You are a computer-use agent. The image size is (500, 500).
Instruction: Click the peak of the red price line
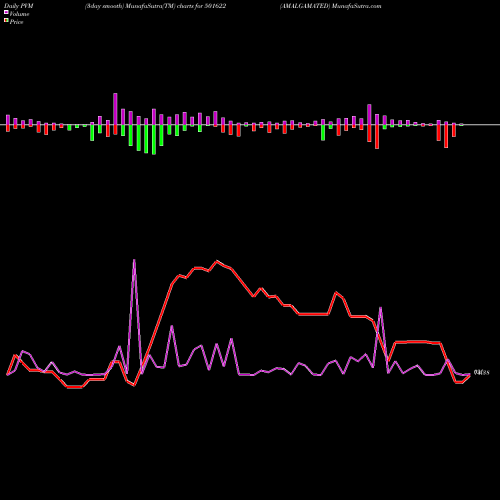[x=217, y=261]
